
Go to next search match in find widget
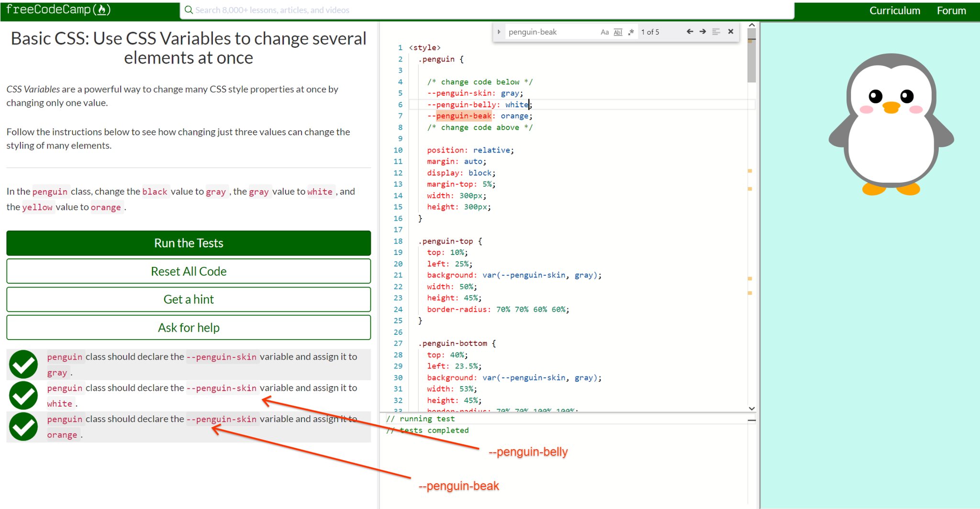(x=702, y=32)
